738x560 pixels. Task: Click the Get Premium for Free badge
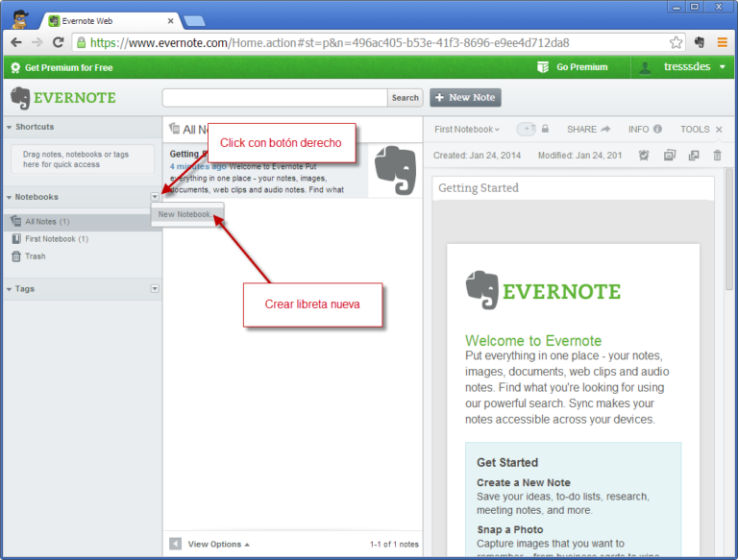pos(61,68)
